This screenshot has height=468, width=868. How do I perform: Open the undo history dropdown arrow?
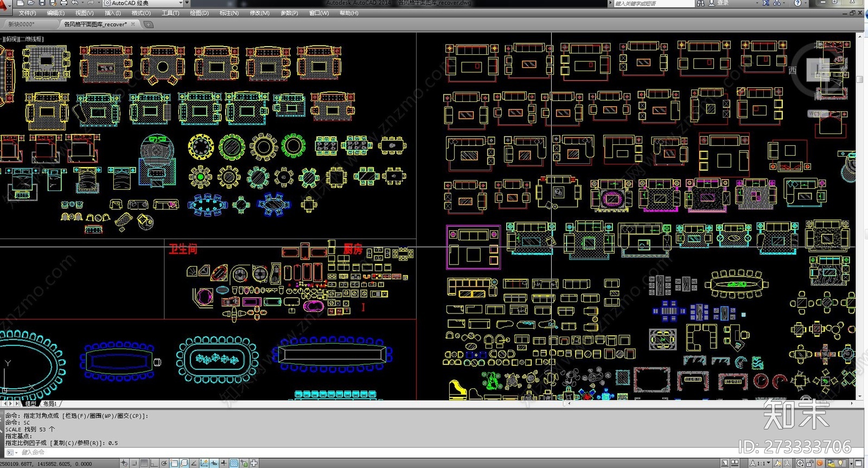[x=82, y=3]
